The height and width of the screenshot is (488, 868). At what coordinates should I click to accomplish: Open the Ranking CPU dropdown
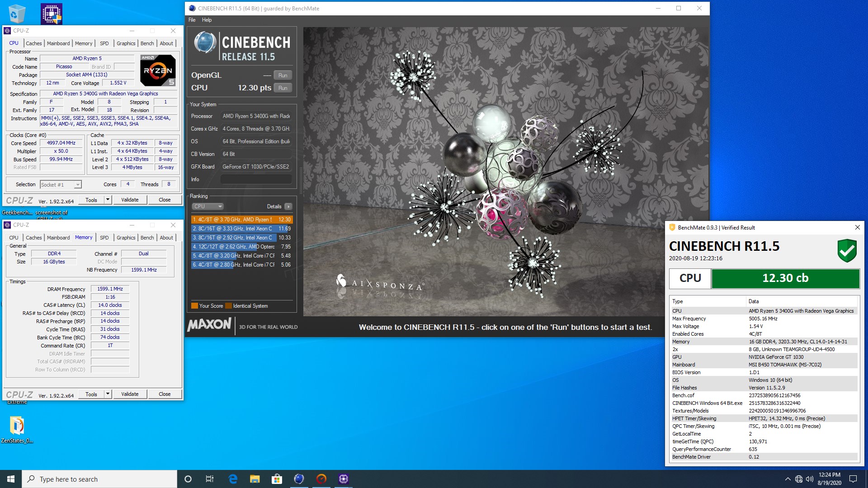click(208, 206)
